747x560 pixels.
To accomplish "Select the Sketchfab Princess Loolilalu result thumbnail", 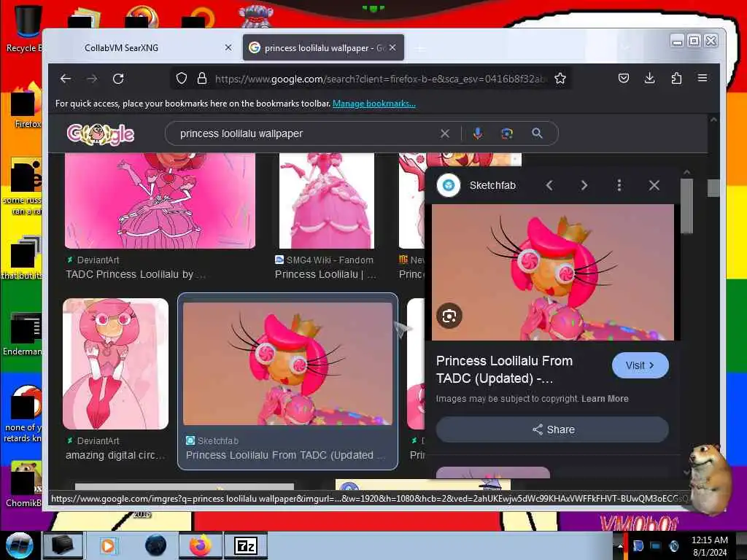I will pos(287,364).
